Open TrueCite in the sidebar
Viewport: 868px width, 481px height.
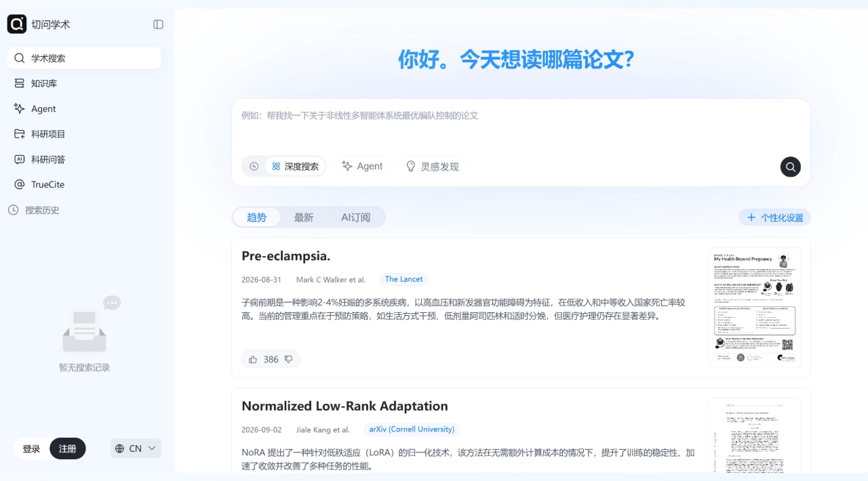(x=84, y=184)
